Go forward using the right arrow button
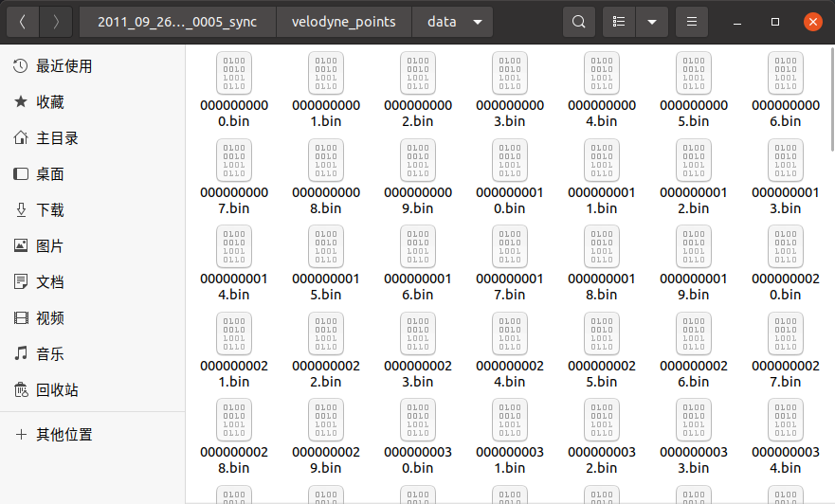 pos(56,22)
